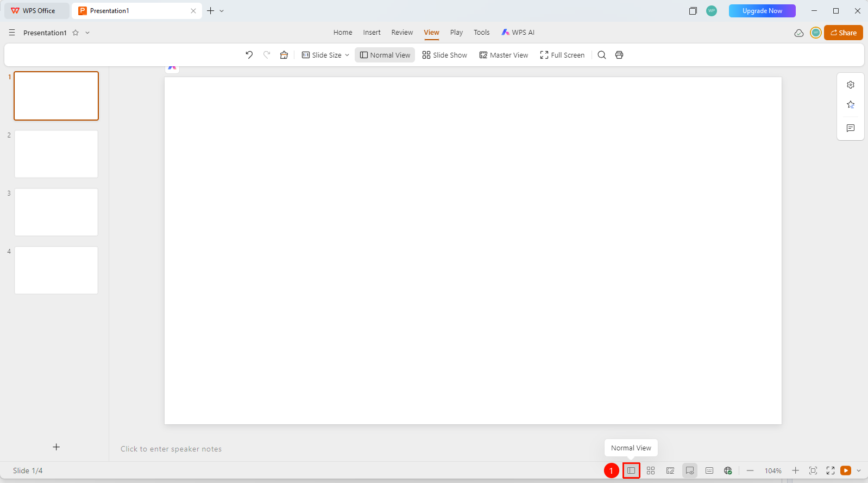
Task: Open the Slide Size dropdown
Action: click(x=325, y=55)
